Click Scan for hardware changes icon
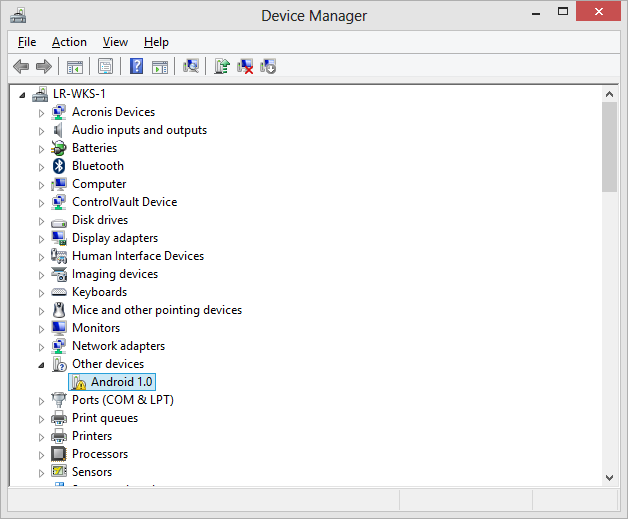The height and width of the screenshot is (519, 628). coord(191,66)
